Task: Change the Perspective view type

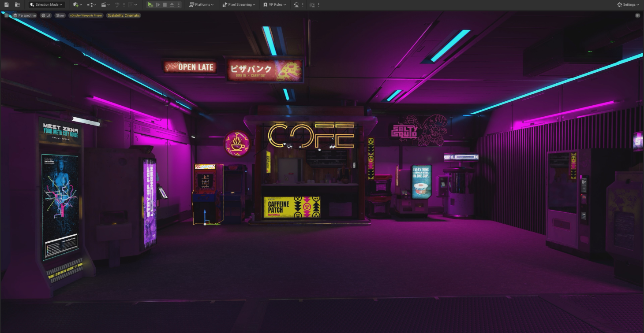Action: pyautogui.click(x=25, y=15)
